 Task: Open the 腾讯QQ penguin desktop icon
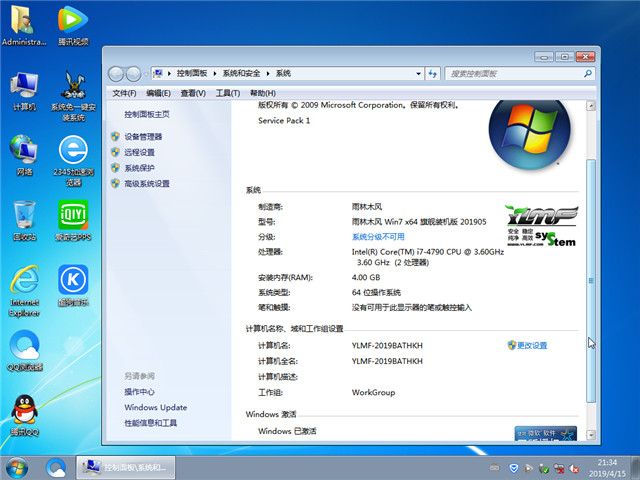[24, 411]
